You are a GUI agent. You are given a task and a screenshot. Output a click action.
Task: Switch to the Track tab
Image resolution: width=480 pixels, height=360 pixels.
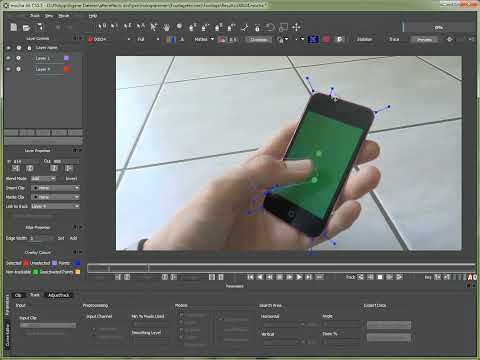[x=35, y=295]
